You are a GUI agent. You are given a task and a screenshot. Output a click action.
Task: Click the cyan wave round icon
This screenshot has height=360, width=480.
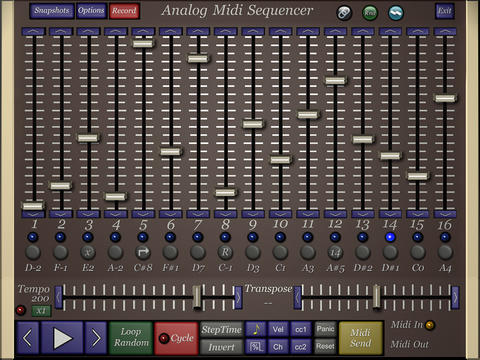[x=396, y=13]
